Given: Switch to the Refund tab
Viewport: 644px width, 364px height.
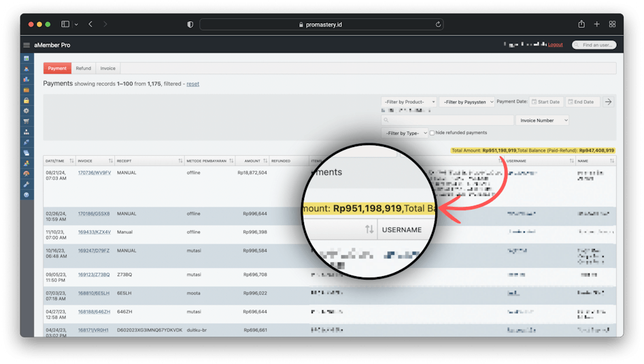Looking at the screenshot, I should pyautogui.click(x=84, y=69).
